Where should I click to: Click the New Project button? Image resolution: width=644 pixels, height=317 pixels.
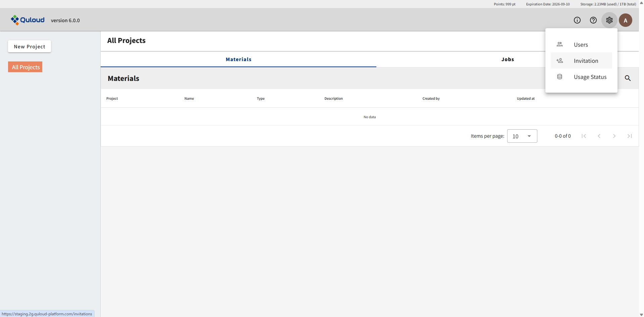pos(30,47)
